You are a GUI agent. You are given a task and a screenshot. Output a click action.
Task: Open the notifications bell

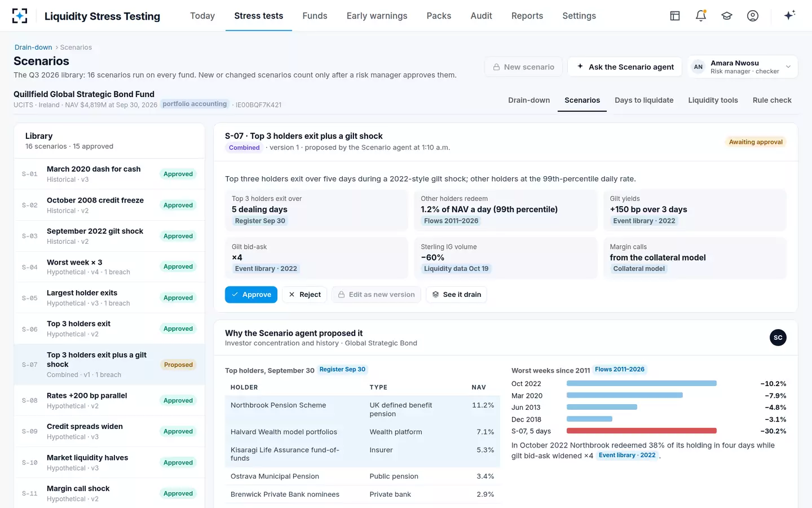[701, 16]
